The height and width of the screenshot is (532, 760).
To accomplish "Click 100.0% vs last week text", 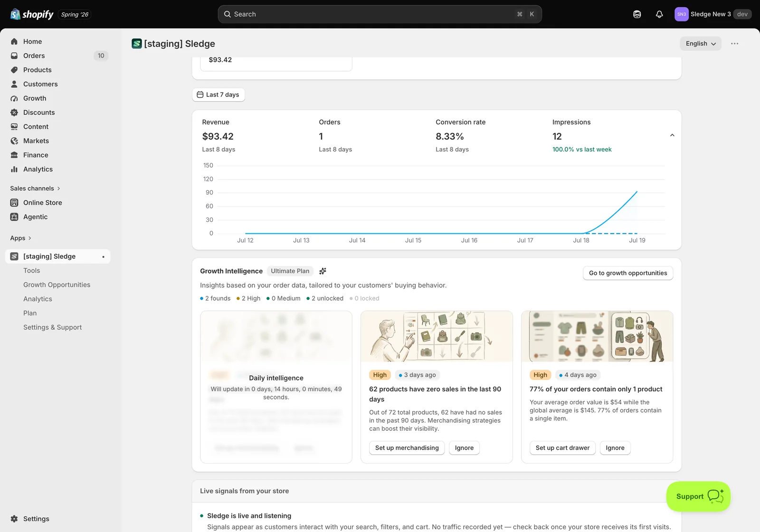I will 582,149.
